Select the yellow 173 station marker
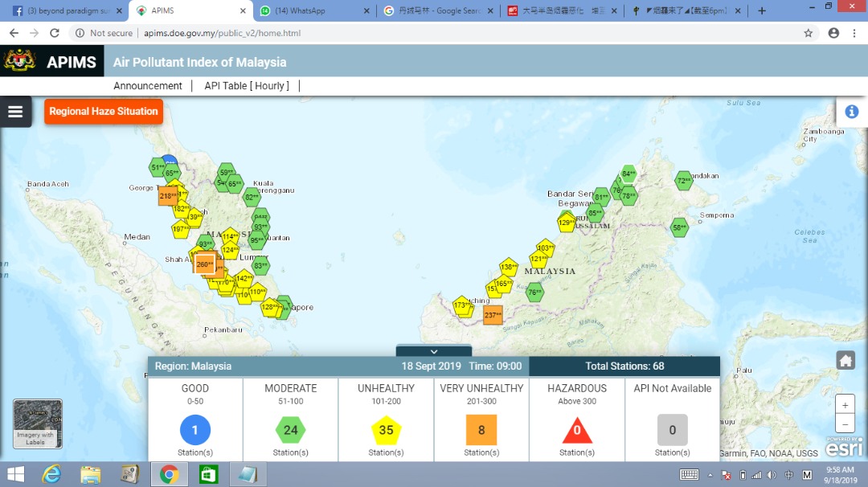The image size is (868, 487). coord(461,305)
